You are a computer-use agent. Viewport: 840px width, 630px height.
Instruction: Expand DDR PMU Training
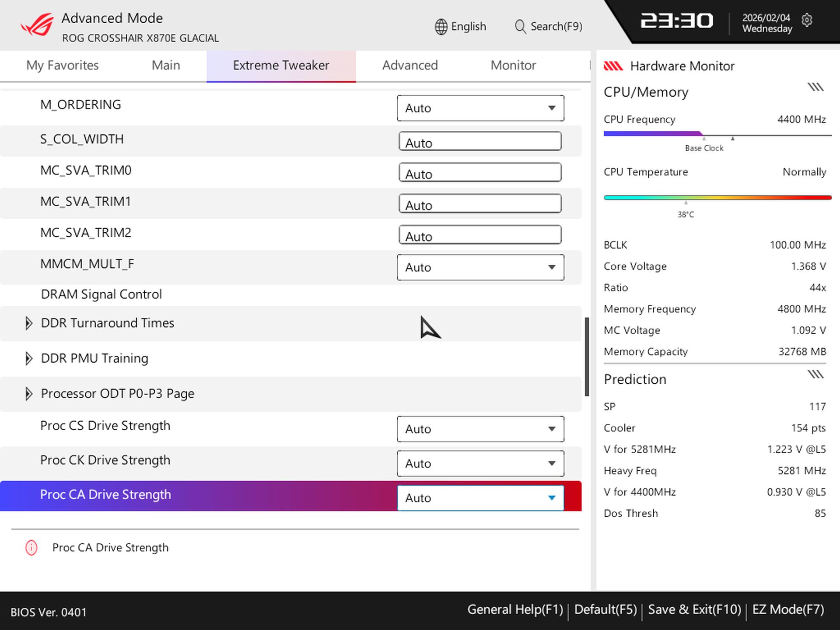coord(29,358)
